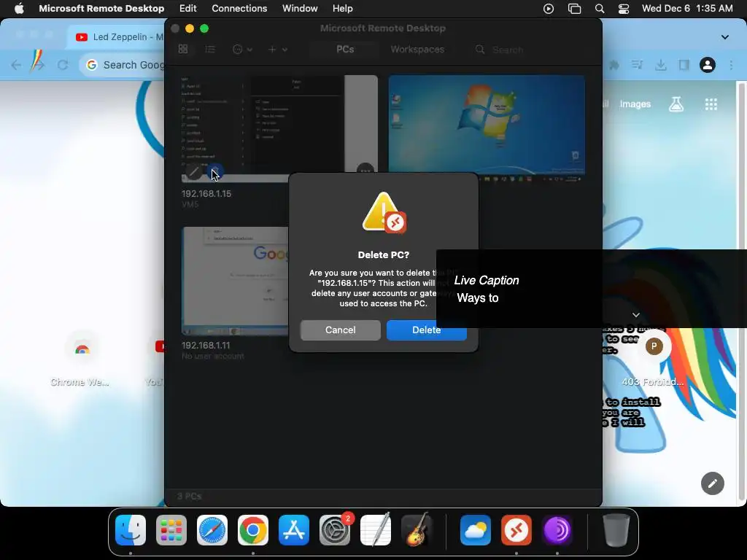Open Chrome downloads icon
The image size is (747, 560).
(660, 65)
